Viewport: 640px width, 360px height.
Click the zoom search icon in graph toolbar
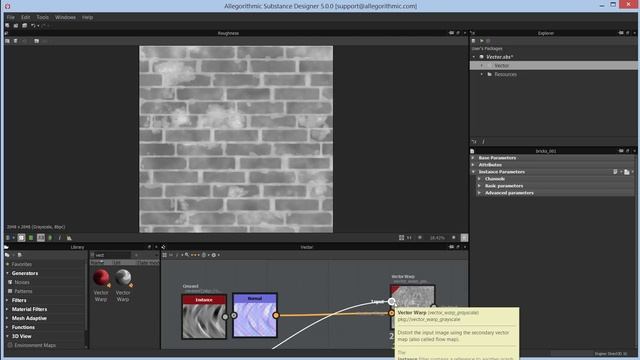click(187, 255)
